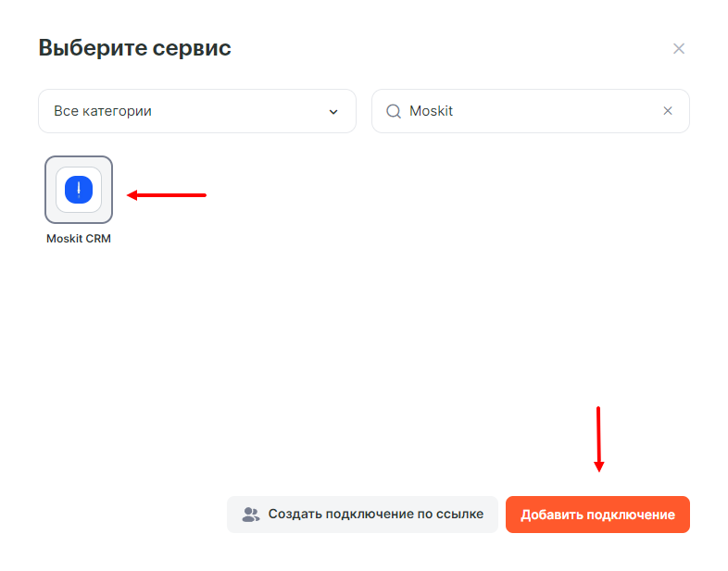The width and height of the screenshot is (728, 571).
Task: Click the 'Все категории' label text
Action: click(103, 111)
